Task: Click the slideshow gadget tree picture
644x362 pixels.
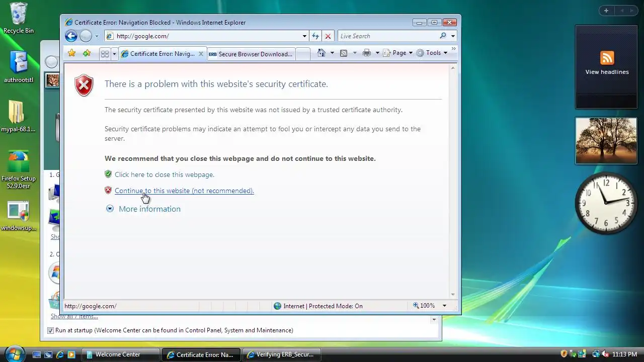Action: (606, 141)
